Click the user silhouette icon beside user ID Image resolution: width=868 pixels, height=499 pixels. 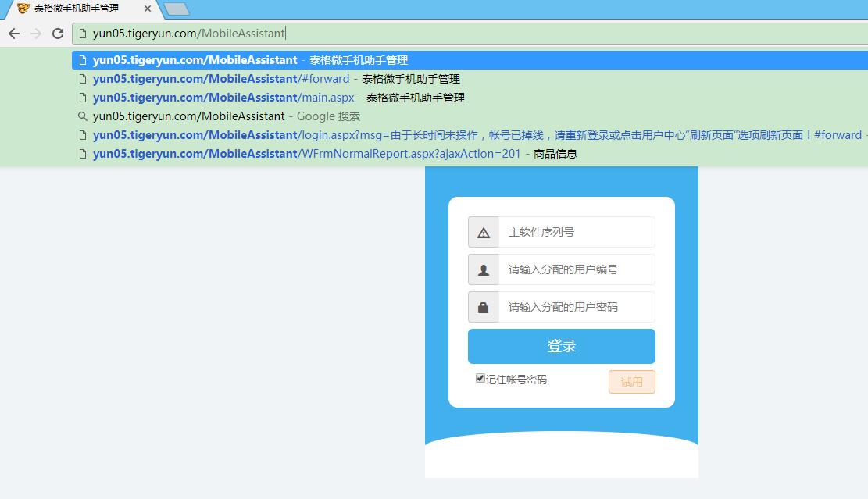(x=484, y=270)
